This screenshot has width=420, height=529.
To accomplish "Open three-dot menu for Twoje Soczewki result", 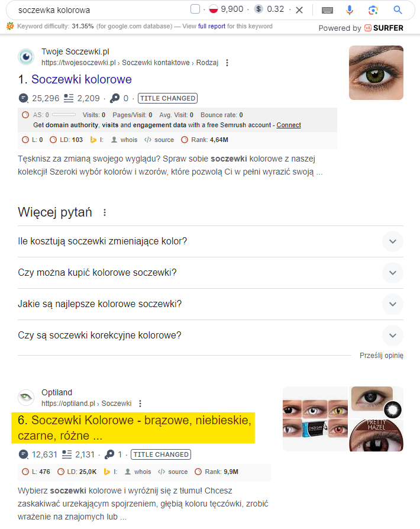I will pyautogui.click(x=227, y=63).
